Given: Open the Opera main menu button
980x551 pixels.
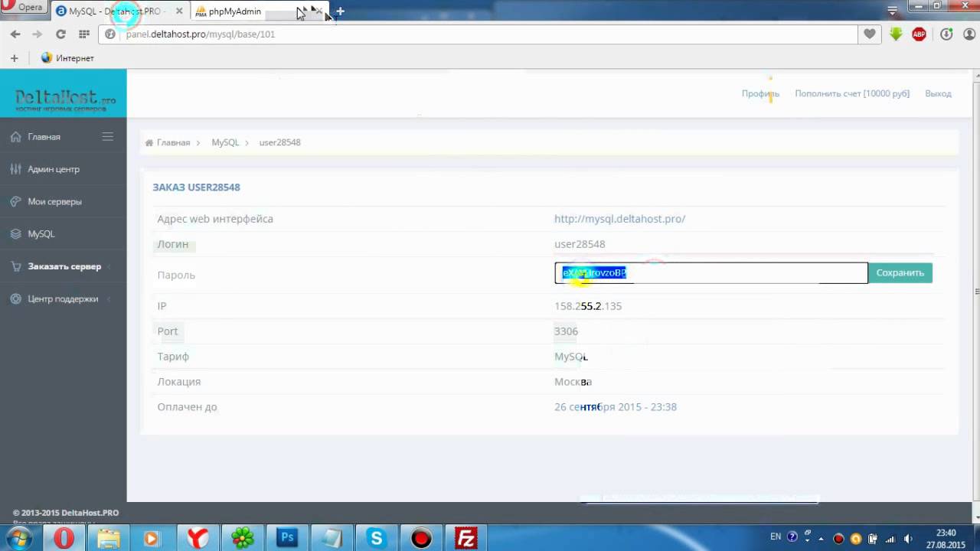Looking at the screenshot, I should click(24, 8).
